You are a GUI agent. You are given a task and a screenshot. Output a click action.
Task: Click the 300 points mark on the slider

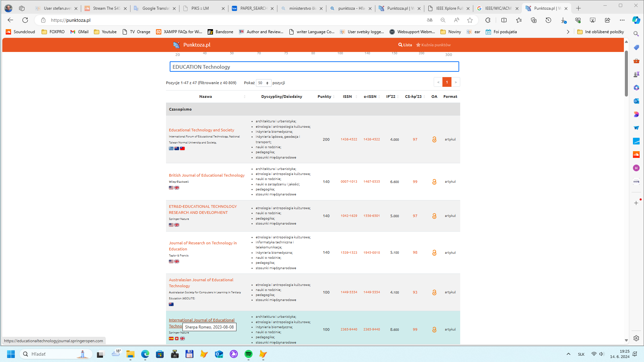(x=448, y=54)
